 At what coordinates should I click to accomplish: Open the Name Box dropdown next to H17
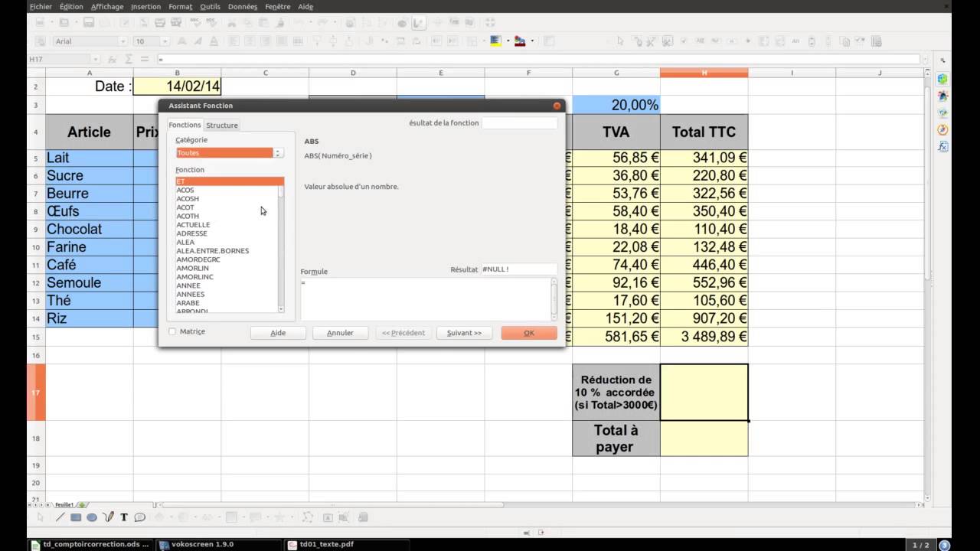[96, 59]
